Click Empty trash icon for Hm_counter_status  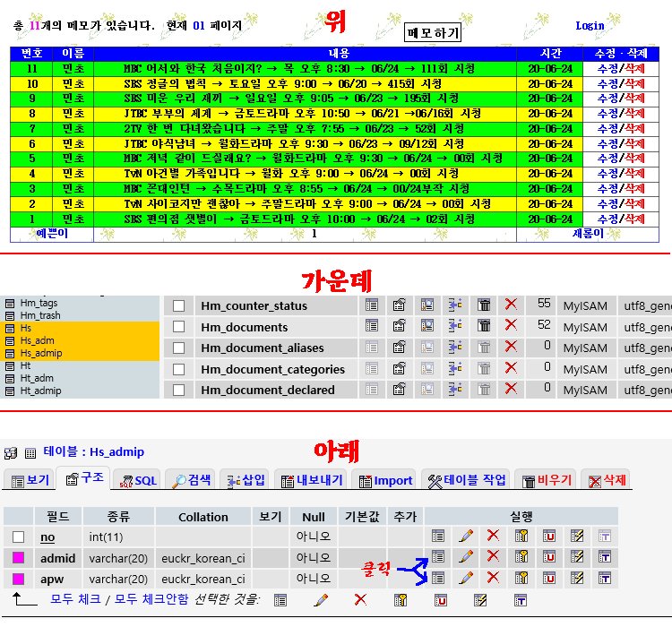point(484,305)
